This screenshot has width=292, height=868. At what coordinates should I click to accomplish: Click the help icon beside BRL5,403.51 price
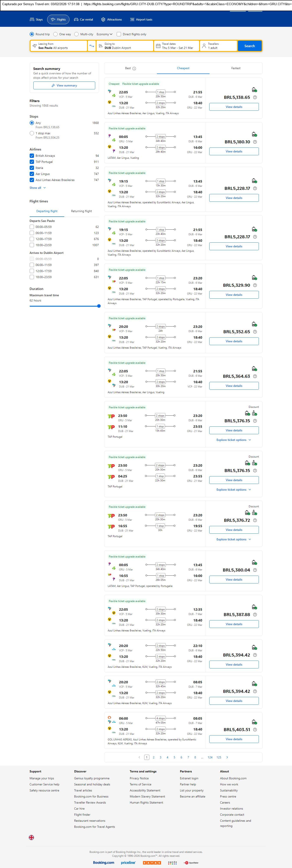(255, 730)
